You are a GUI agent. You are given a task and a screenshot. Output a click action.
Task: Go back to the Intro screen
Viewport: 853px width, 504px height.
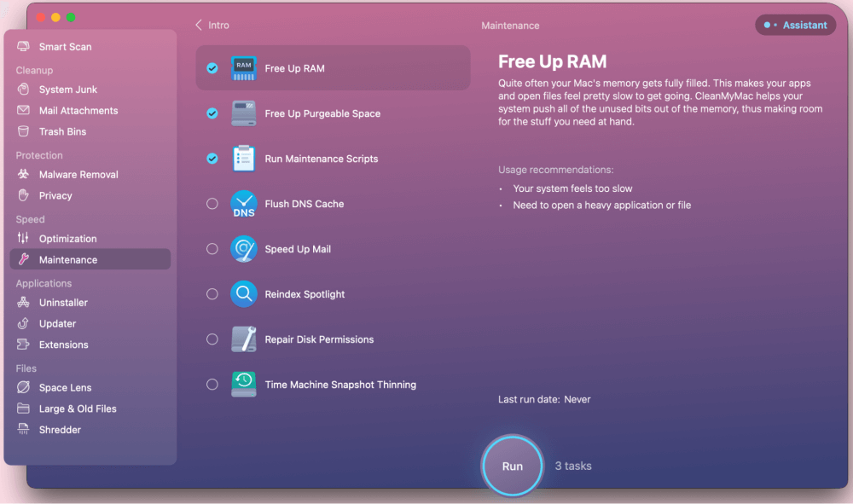[210, 25]
